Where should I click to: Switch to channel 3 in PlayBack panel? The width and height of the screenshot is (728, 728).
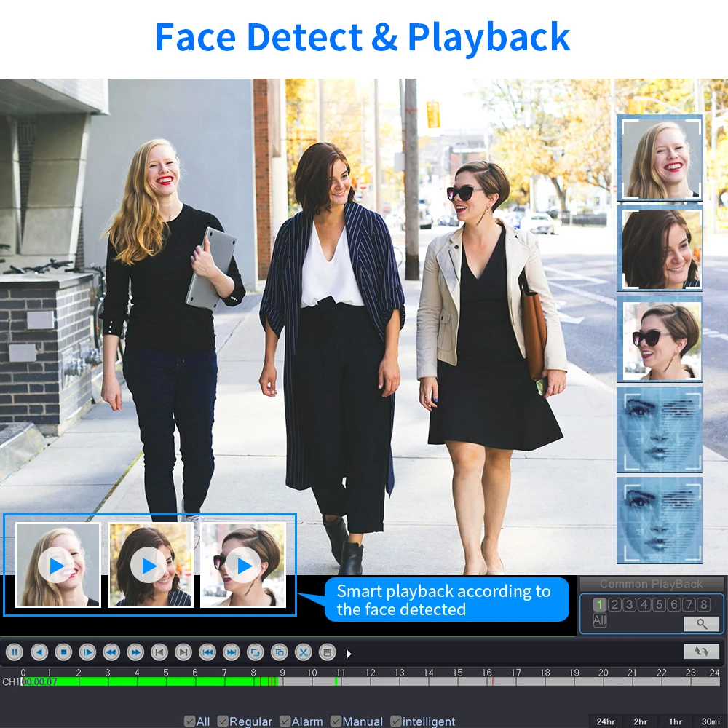coord(629,604)
